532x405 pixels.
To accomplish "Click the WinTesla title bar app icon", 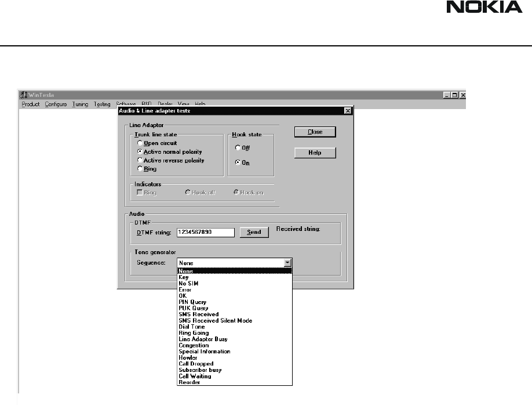I will [x=23, y=95].
